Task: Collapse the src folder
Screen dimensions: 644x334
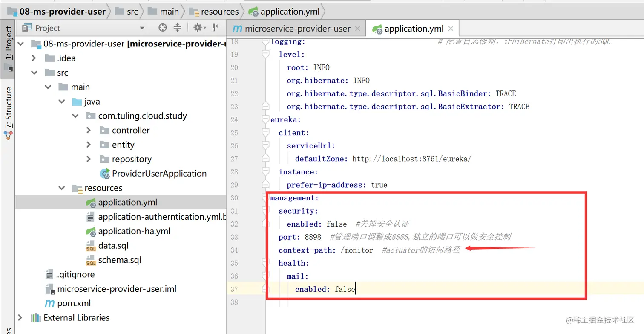Action: click(34, 73)
